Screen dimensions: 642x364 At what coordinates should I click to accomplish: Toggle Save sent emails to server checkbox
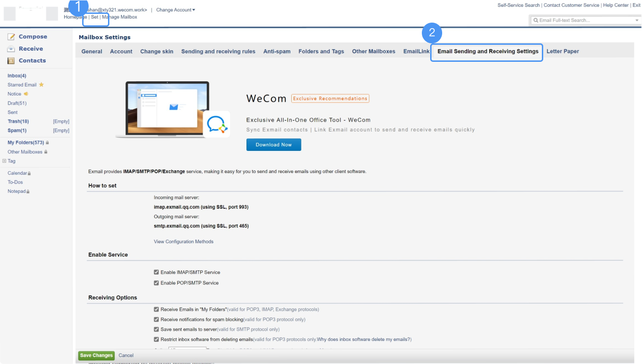tap(156, 329)
